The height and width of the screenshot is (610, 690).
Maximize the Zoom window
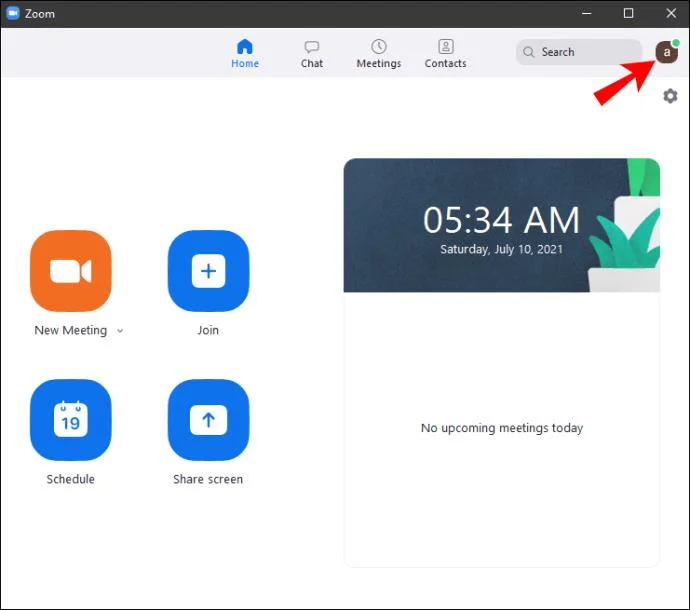(629, 13)
